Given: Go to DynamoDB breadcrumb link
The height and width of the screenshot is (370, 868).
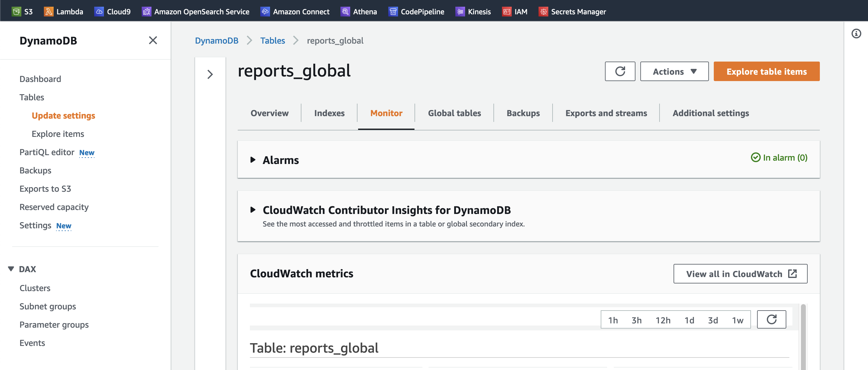Looking at the screenshot, I should 217,41.
